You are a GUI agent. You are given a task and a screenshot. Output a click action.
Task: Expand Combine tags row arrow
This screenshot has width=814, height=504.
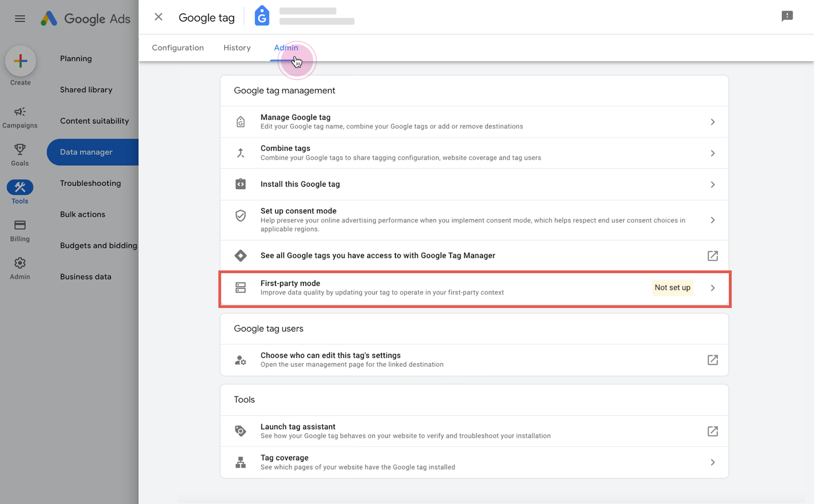click(x=712, y=153)
